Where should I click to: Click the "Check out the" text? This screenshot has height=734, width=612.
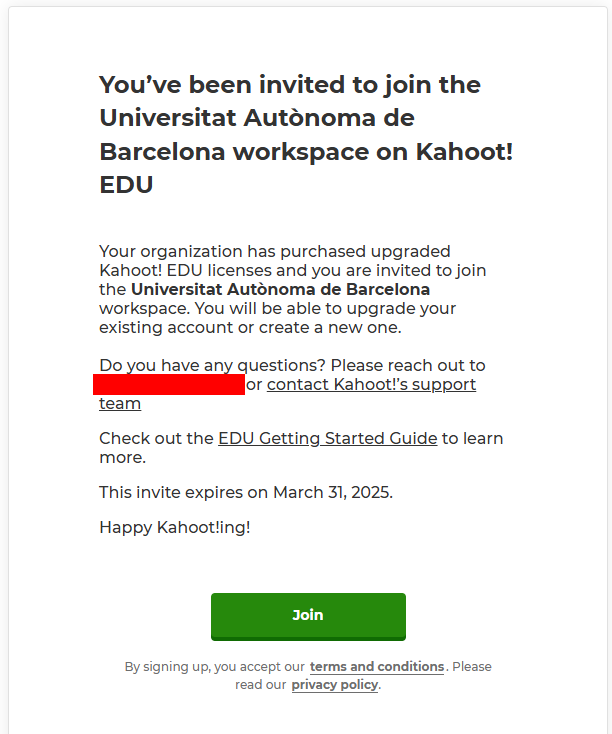coord(156,439)
